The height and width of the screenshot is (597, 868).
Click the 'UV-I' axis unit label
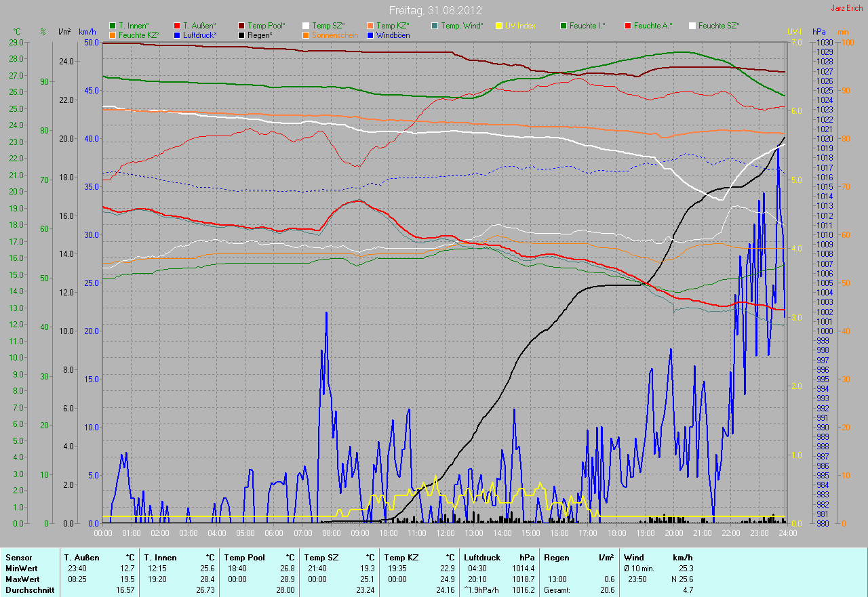tap(793, 32)
